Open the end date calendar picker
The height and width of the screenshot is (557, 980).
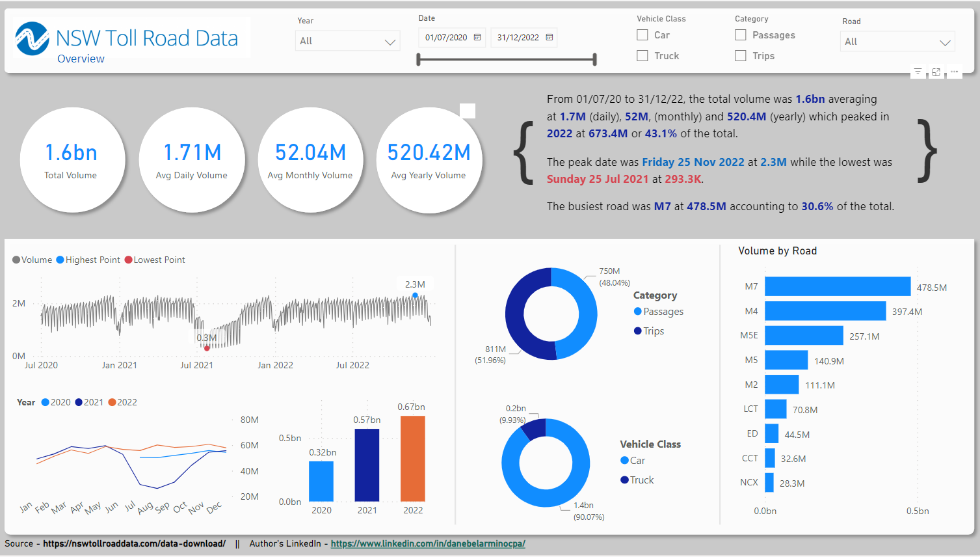[550, 38]
